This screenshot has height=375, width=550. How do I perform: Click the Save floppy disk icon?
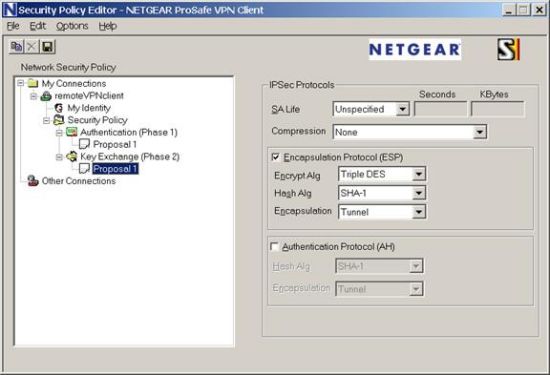[x=47, y=46]
